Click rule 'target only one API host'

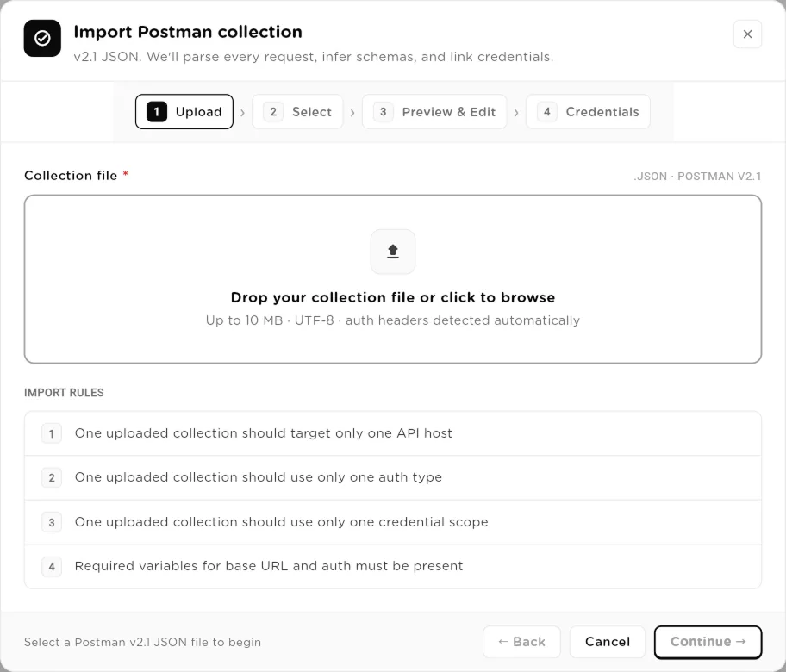click(x=393, y=433)
